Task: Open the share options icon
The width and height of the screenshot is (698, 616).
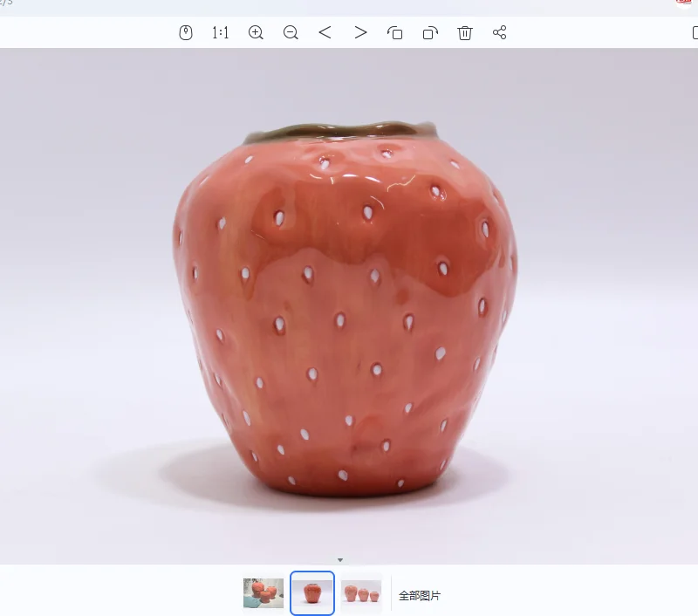Action: click(499, 32)
